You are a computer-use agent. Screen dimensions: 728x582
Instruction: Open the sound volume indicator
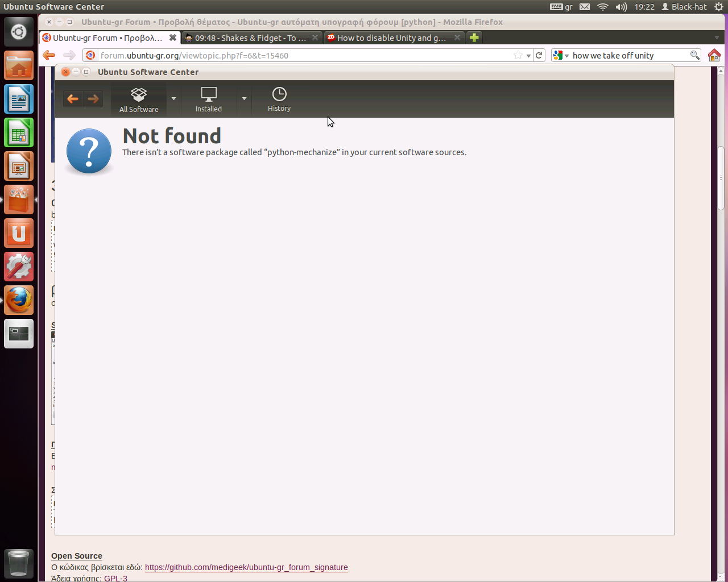click(621, 7)
